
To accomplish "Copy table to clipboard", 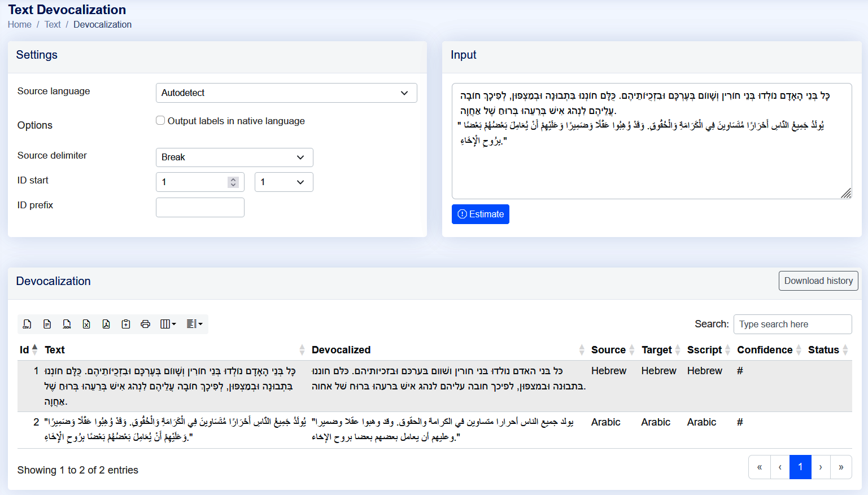I will [x=126, y=324].
